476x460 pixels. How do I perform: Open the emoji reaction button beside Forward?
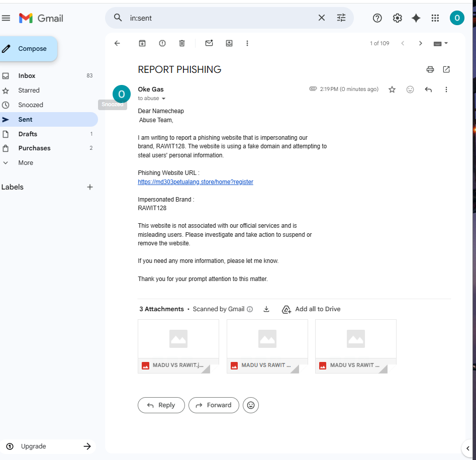click(251, 405)
